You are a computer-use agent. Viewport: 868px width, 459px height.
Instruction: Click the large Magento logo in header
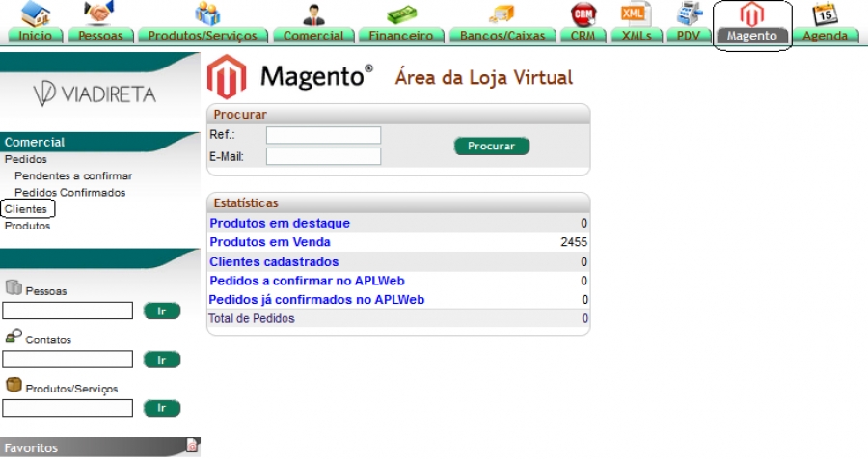coord(227,76)
